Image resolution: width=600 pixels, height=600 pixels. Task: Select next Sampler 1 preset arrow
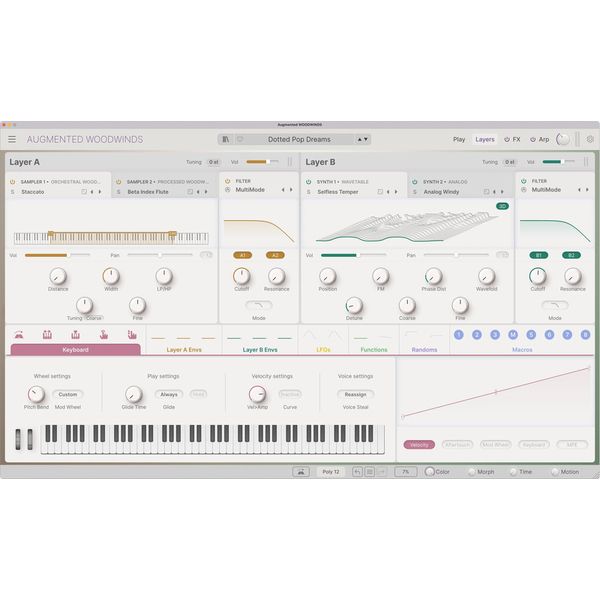tap(100, 192)
